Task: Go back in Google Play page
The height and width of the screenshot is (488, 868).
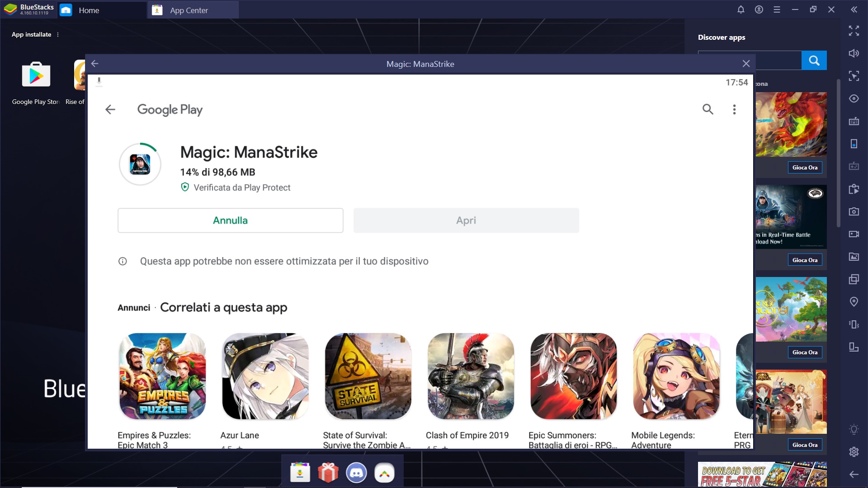Action: (x=110, y=109)
